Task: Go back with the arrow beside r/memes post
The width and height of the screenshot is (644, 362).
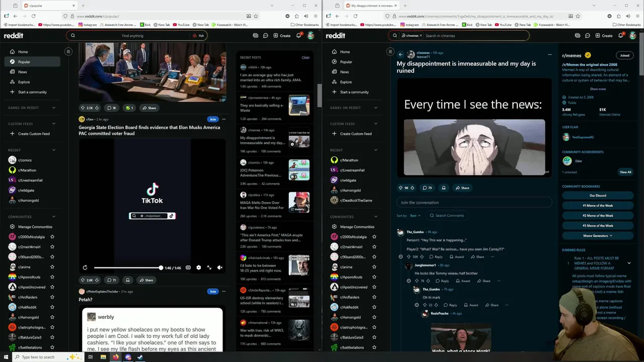Action: pyautogui.click(x=400, y=54)
